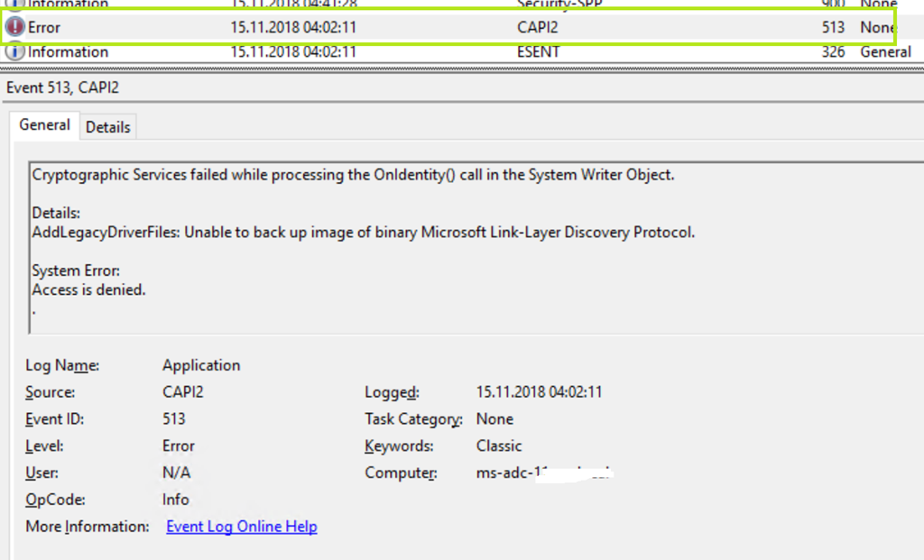
Task: Click the 'Access is denied.' line in the description
Action: coord(88,290)
